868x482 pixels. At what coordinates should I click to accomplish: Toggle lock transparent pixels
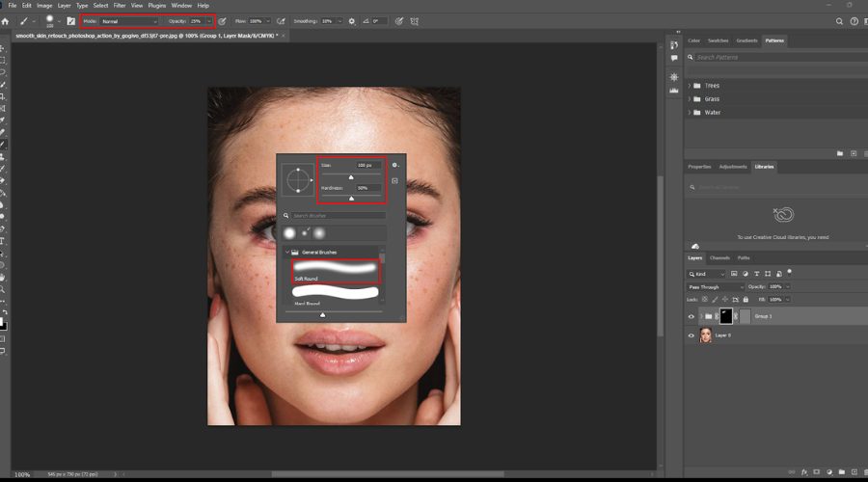click(705, 300)
